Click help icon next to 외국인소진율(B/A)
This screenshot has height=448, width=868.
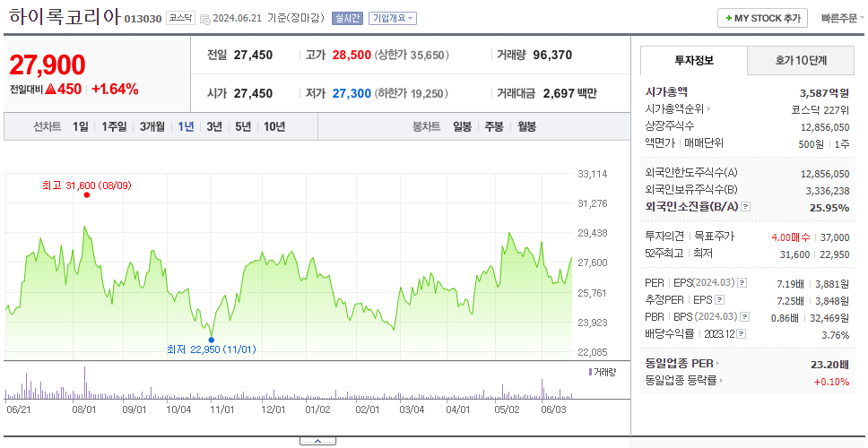pyautogui.click(x=746, y=207)
